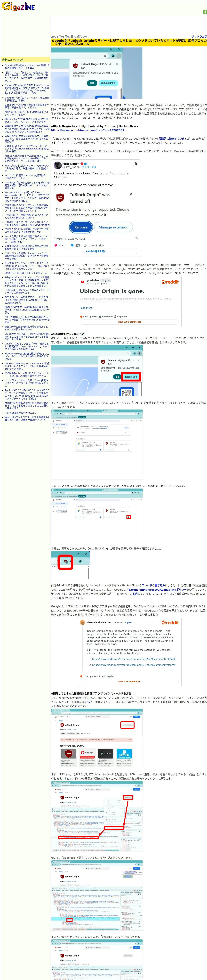Open the ExtensionManifestV2Availabilityポリシー link
This screenshot has height=980, width=207.
click(157, 590)
